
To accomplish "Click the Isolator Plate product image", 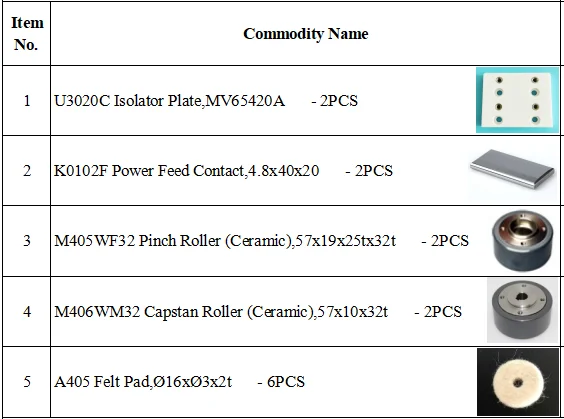I will pos(517,100).
